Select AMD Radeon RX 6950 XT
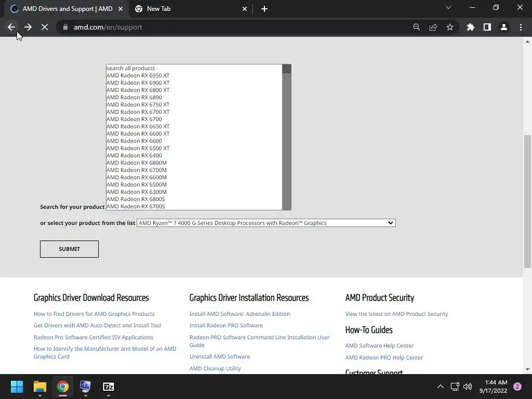This screenshot has height=399, width=532. pos(194,75)
